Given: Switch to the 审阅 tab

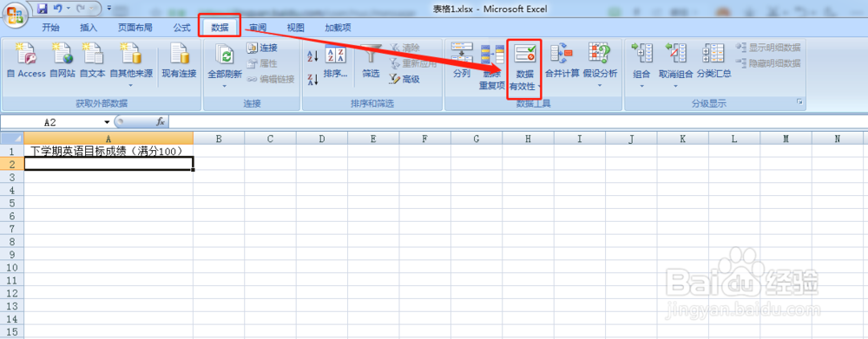Looking at the screenshot, I should click(258, 28).
